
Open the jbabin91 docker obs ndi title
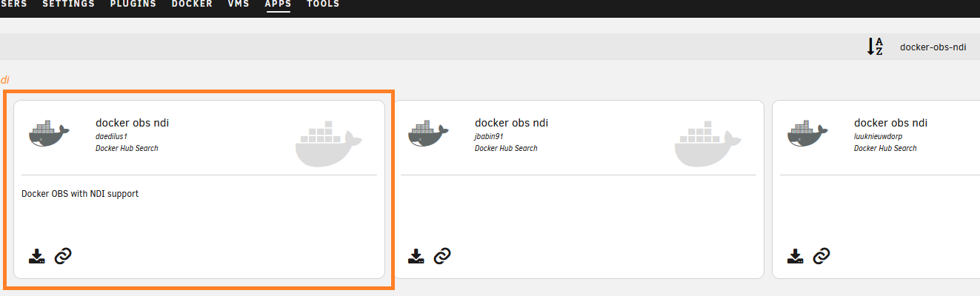pyautogui.click(x=511, y=123)
